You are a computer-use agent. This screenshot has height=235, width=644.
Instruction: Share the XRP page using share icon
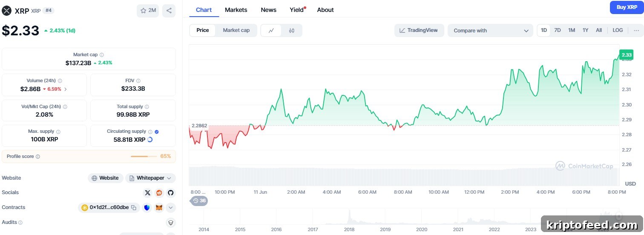point(169,11)
